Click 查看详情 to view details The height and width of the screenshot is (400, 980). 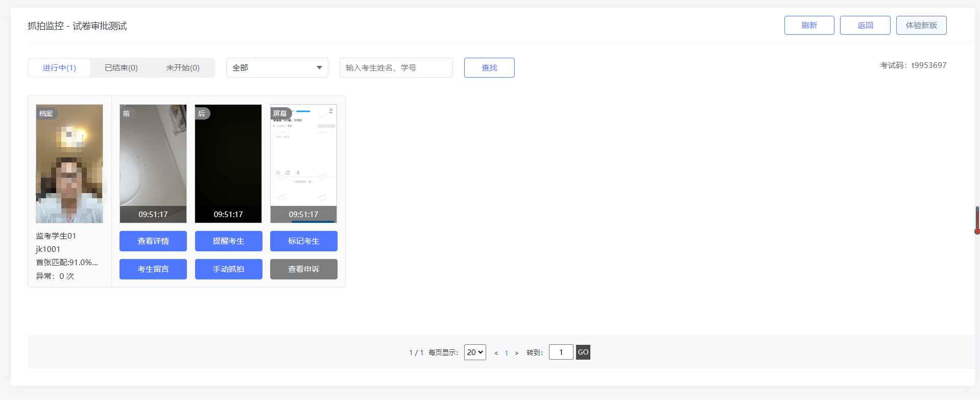153,241
